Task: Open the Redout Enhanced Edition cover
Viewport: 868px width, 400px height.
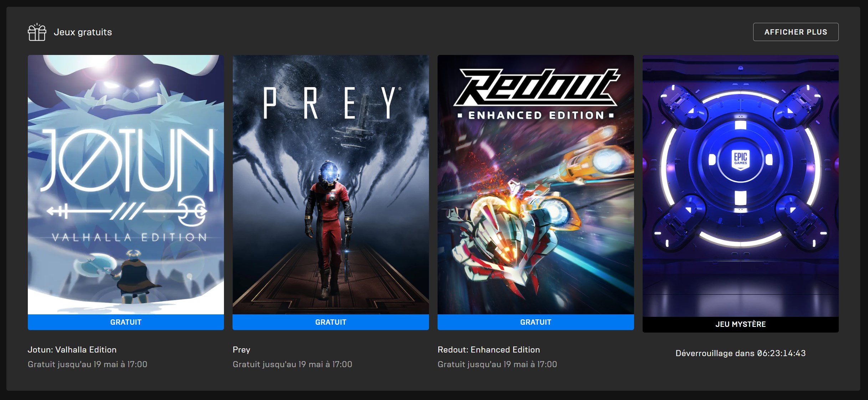Action: coord(536,184)
